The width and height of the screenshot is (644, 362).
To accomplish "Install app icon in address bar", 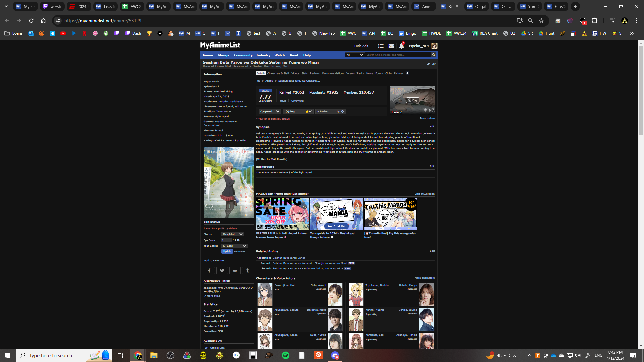I will [x=520, y=21].
